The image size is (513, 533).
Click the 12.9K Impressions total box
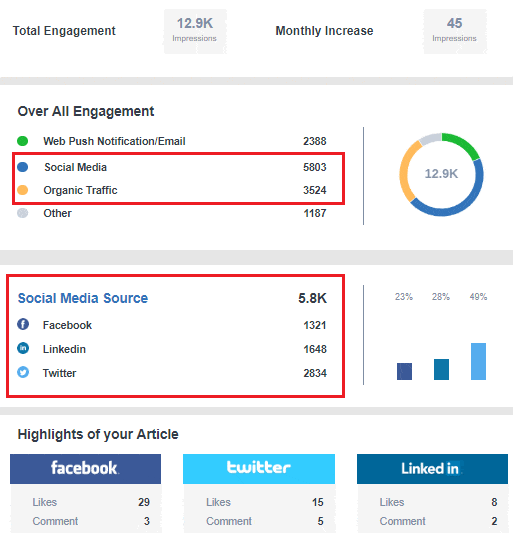(195, 31)
